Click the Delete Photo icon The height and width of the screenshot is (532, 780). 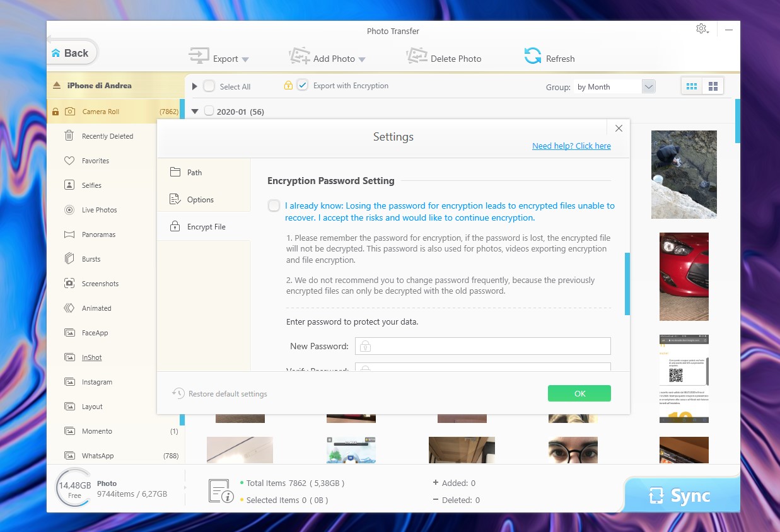click(x=417, y=56)
